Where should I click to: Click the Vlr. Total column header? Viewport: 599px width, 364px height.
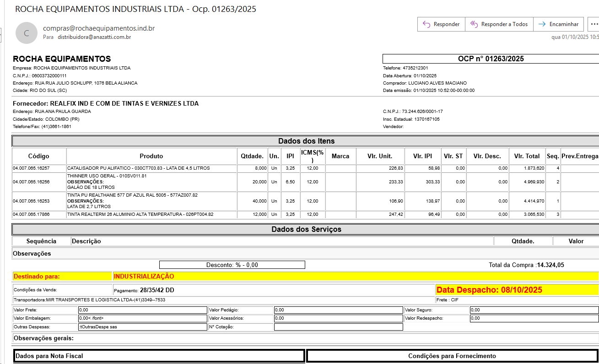(527, 156)
